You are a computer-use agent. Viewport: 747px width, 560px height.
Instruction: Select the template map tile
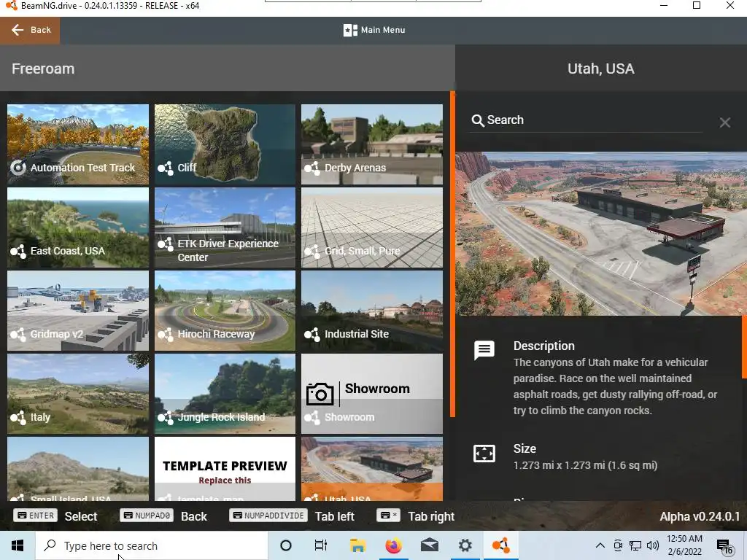(225, 469)
